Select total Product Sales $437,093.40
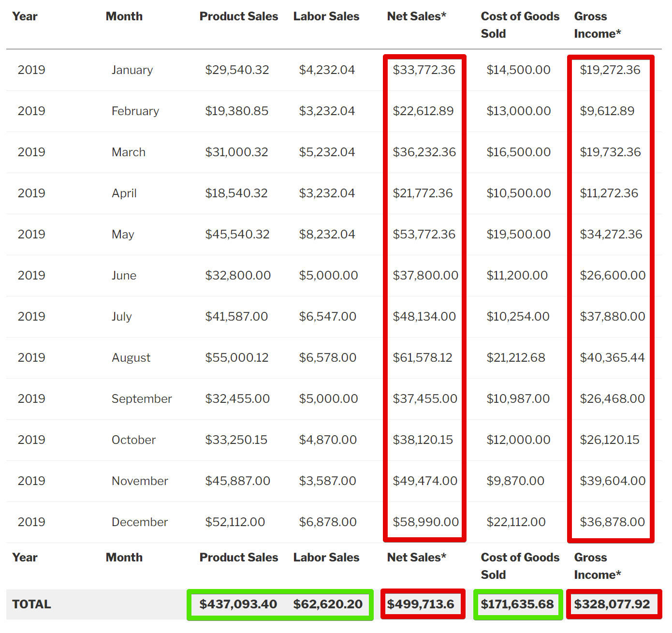 click(238, 604)
